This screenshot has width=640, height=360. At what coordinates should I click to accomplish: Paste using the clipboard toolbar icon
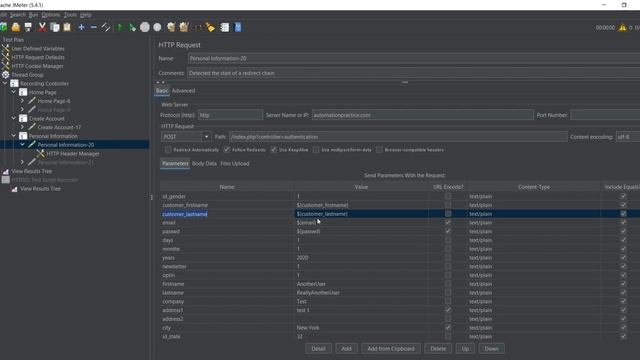point(67,27)
